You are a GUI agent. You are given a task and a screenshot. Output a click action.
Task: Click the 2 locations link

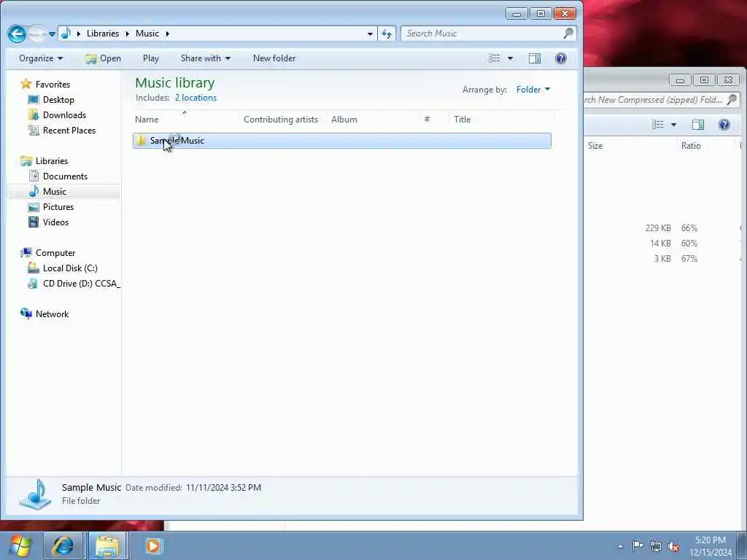pyautogui.click(x=196, y=98)
